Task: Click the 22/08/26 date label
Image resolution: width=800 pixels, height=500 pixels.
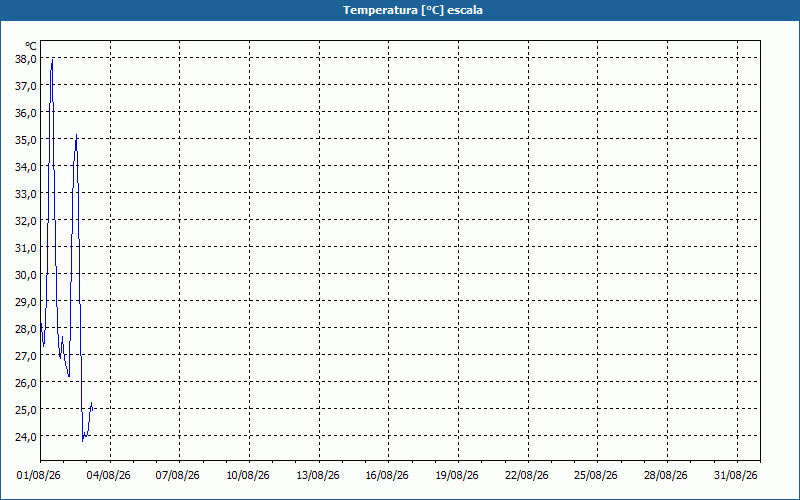Action: pyautogui.click(x=527, y=476)
